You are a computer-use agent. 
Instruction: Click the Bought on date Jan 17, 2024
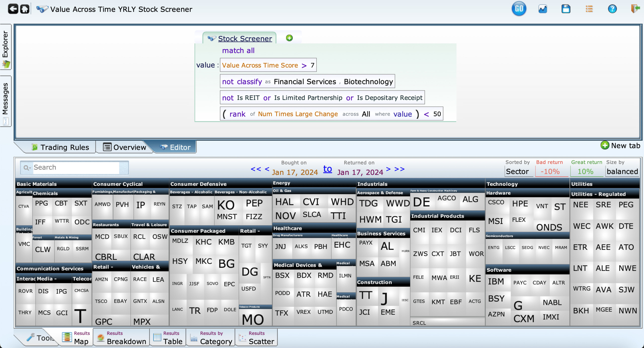pyautogui.click(x=295, y=172)
